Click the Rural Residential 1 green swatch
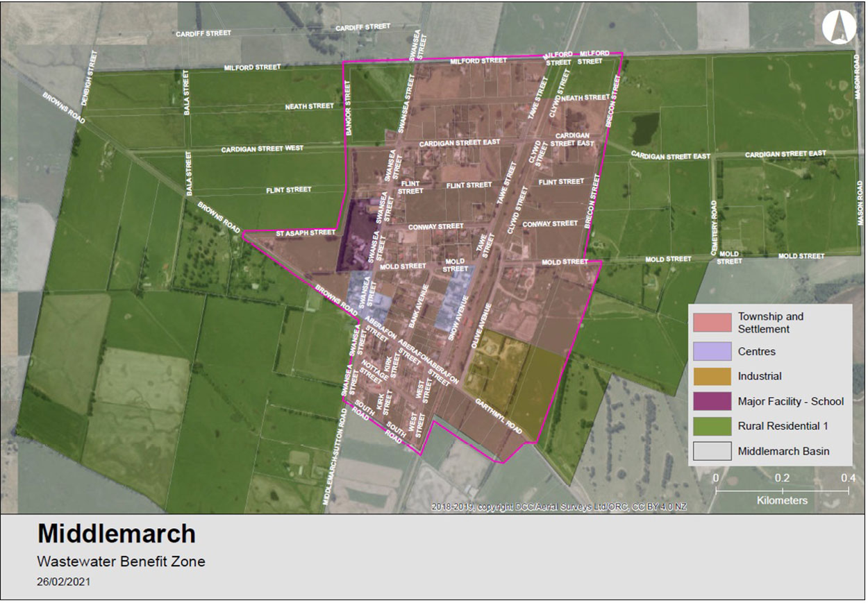Screen dimensions: 868x603 point(712,426)
